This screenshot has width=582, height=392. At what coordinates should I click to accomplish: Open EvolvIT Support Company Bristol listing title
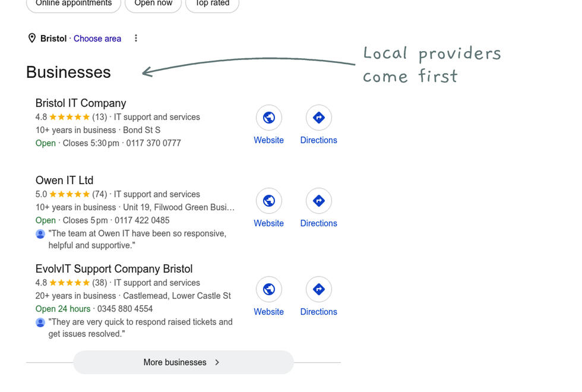click(114, 268)
